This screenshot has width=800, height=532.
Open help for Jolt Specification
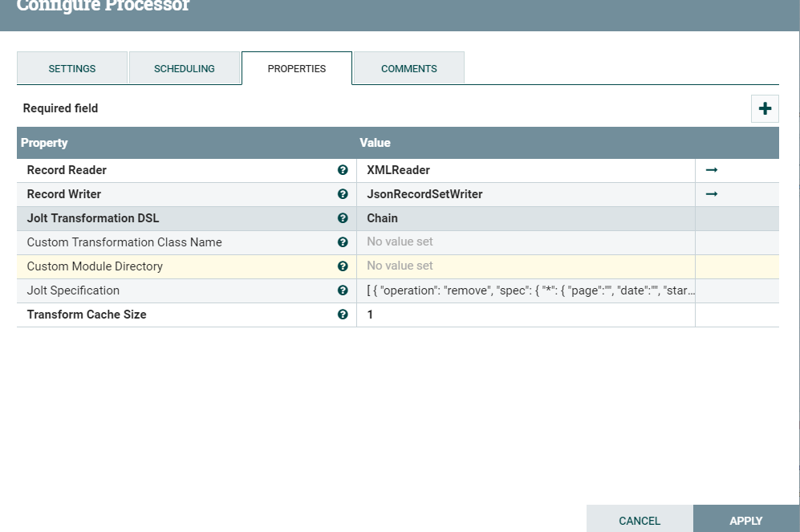[x=343, y=290]
